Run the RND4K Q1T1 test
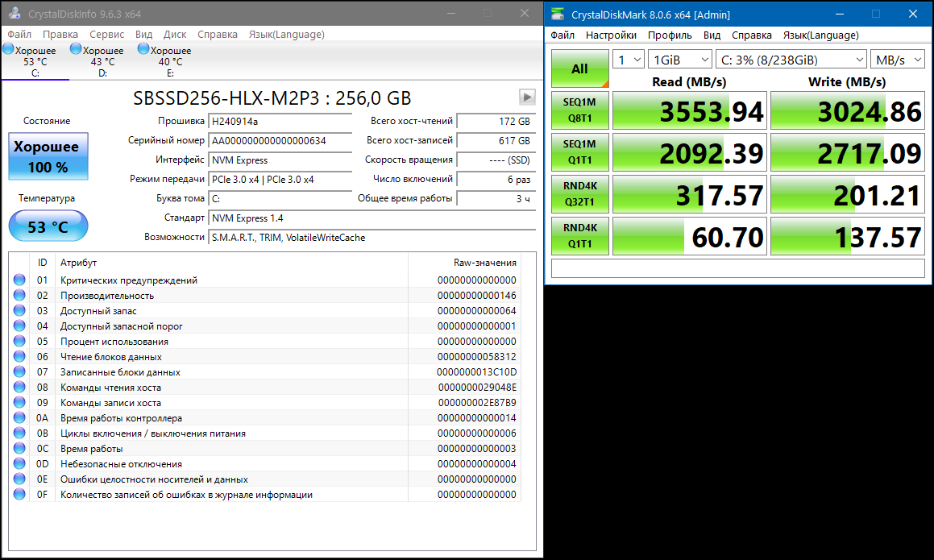Image resolution: width=934 pixels, height=560 pixels. coord(579,236)
